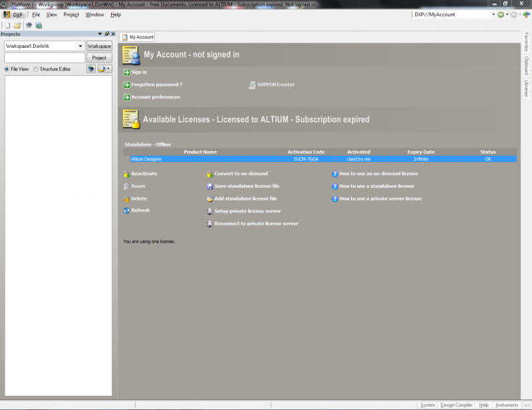Image resolution: width=532 pixels, height=410 pixels.
Task: Click the Delete license link
Action: click(x=139, y=199)
